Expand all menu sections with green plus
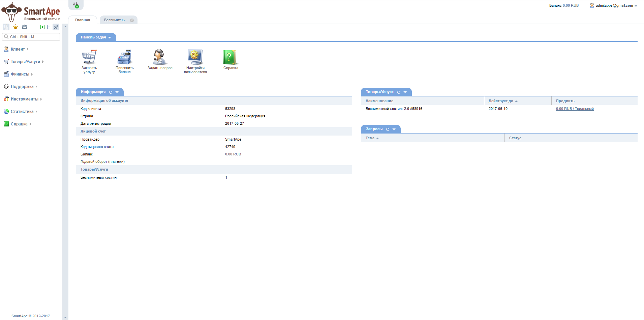Viewport: 644px width, 320px height. click(42, 27)
